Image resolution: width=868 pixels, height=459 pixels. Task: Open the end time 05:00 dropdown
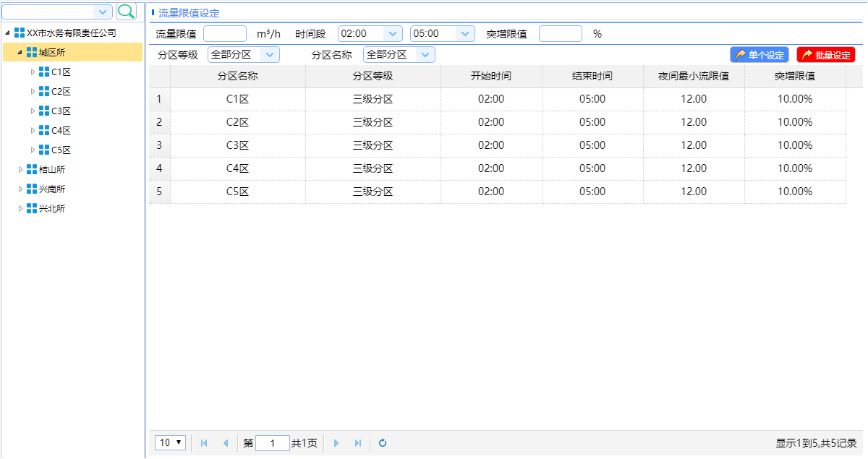click(465, 34)
